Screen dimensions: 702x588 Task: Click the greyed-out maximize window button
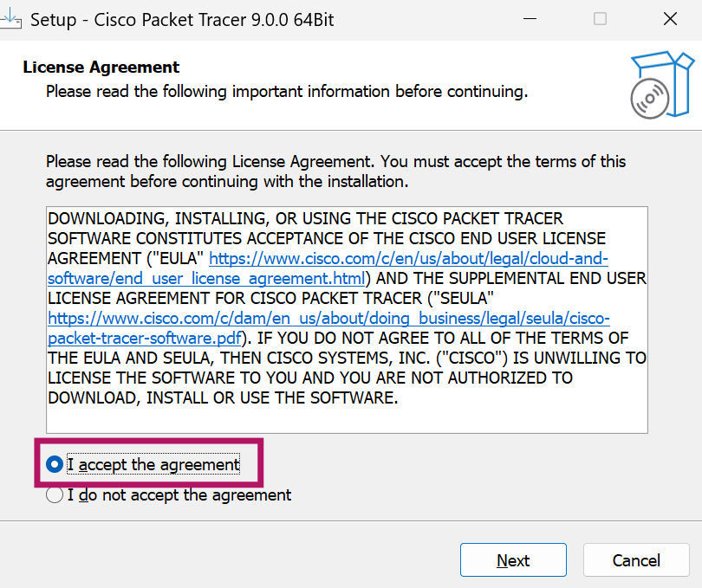600,19
